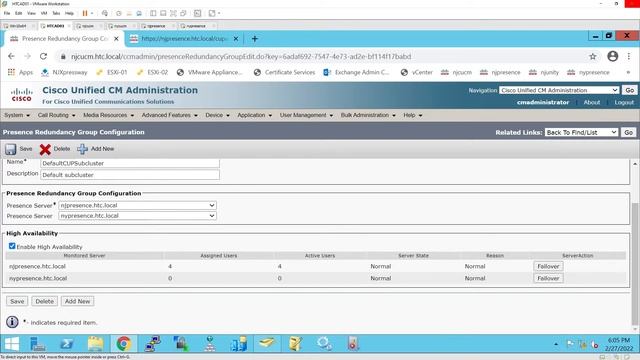Click the blue plus Add New icon
This screenshot has height=360, width=640.
click(x=82, y=149)
